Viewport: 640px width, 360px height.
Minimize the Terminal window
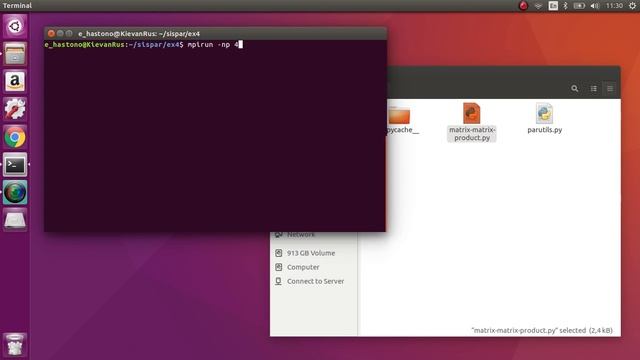click(x=60, y=33)
